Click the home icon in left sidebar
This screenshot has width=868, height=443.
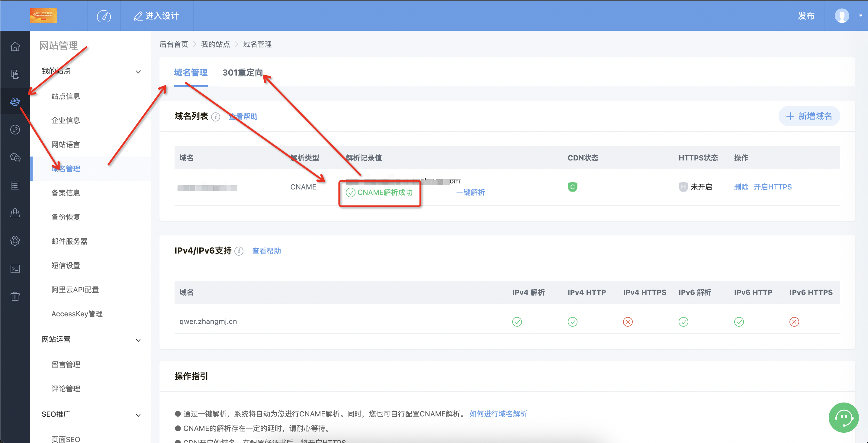[15, 46]
